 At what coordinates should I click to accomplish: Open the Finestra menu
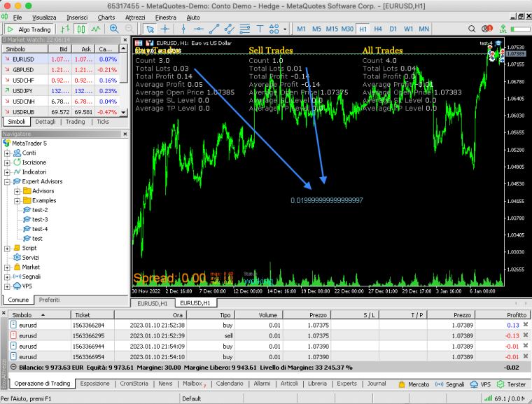pyautogui.click(x=166, y=18)
